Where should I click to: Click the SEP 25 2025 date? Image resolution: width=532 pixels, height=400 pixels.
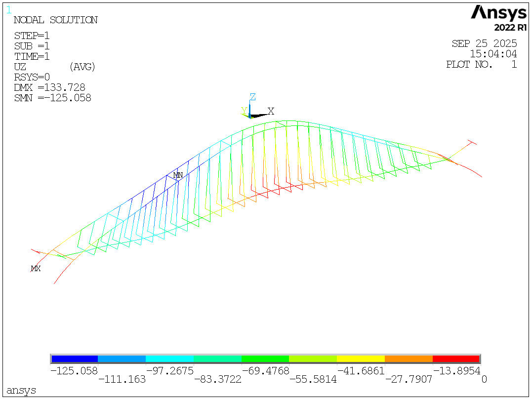point(484,43)
